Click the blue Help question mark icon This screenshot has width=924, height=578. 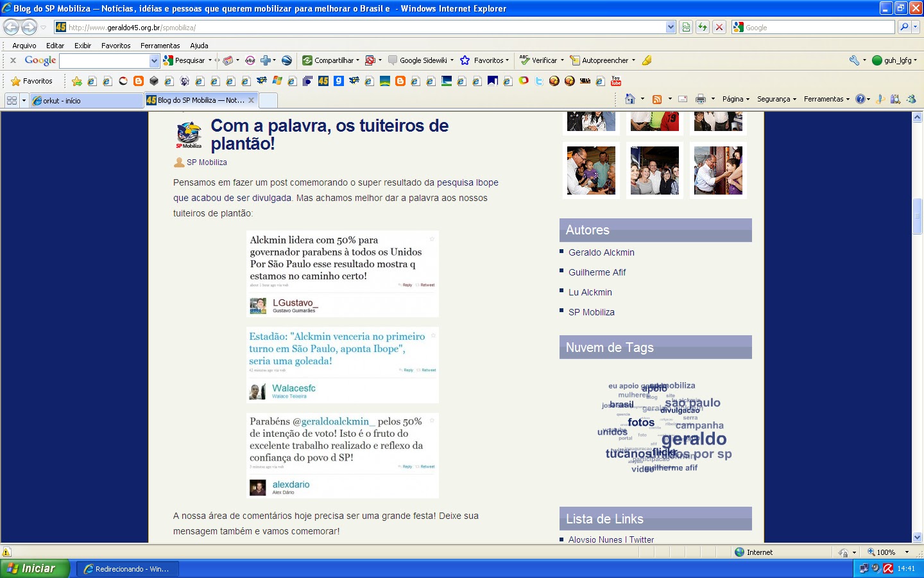point(860,99)
